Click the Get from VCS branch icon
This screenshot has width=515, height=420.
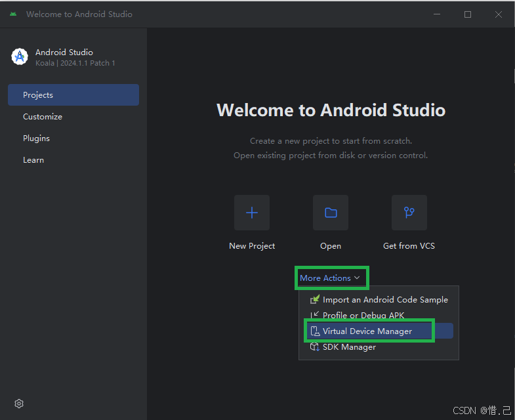(409, 213)
